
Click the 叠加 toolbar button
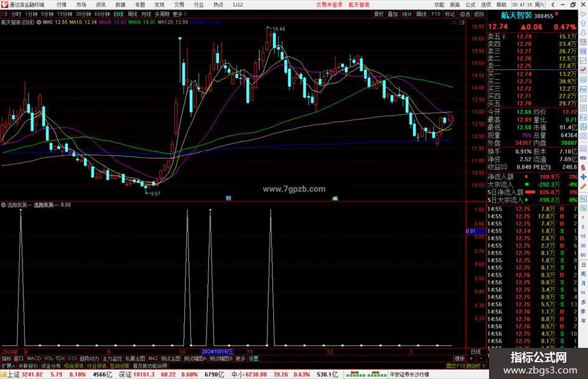tap(393, 14)
